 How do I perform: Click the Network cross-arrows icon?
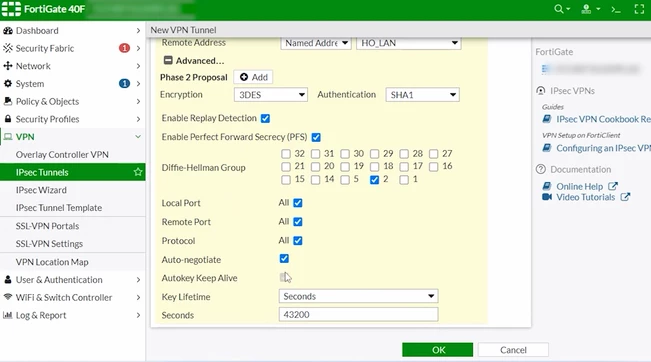pos(8,66)
